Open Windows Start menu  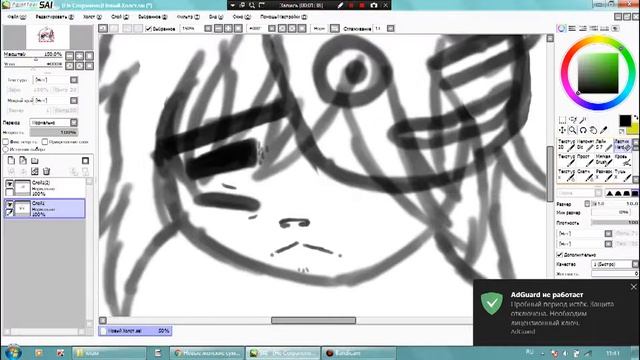13,352
